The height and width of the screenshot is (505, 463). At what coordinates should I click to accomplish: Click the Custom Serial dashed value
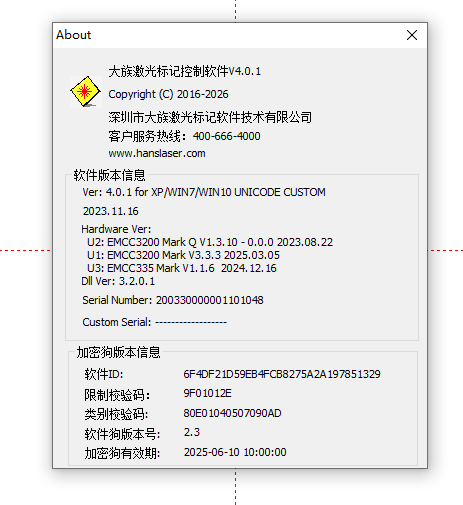coord(191,322)
